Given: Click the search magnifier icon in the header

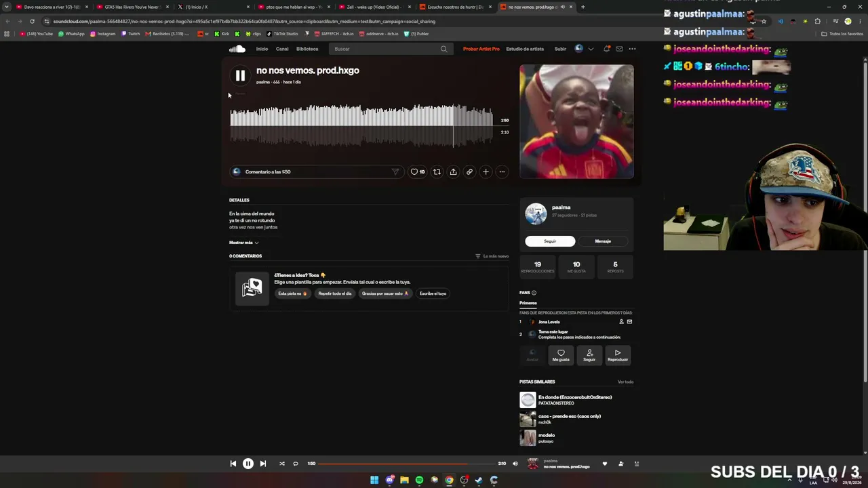Looking at the screenshot, I should click(444, 49).
